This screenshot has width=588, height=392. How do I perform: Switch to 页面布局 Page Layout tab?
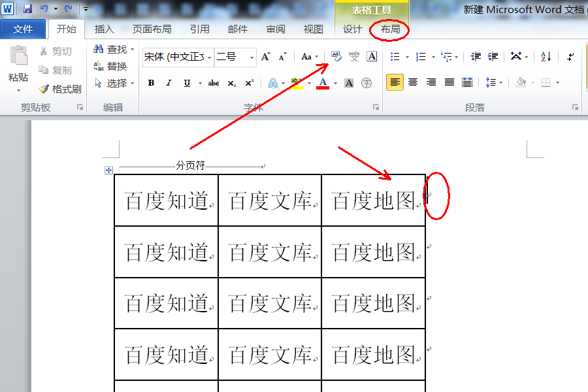tap(152, 29)
